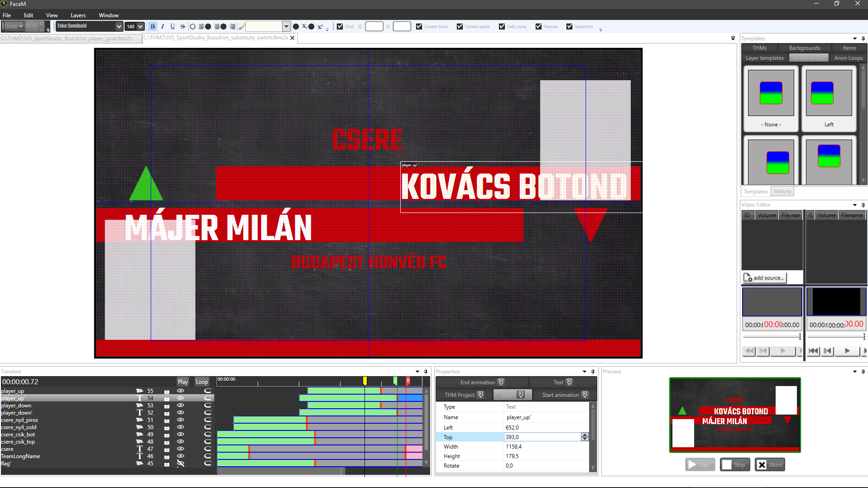Expand the font size 140 dropdown
Image resolution: width=868 pixels, height=488 pixels.
(140, 27)
